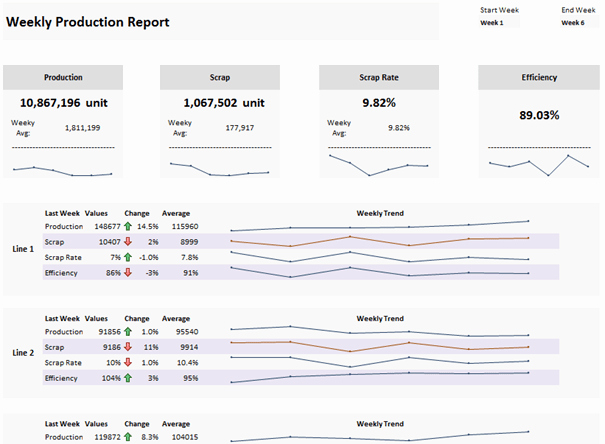605x444 pixels.
Task: Click the Line 2 label
Action: [x=23, y=353]
